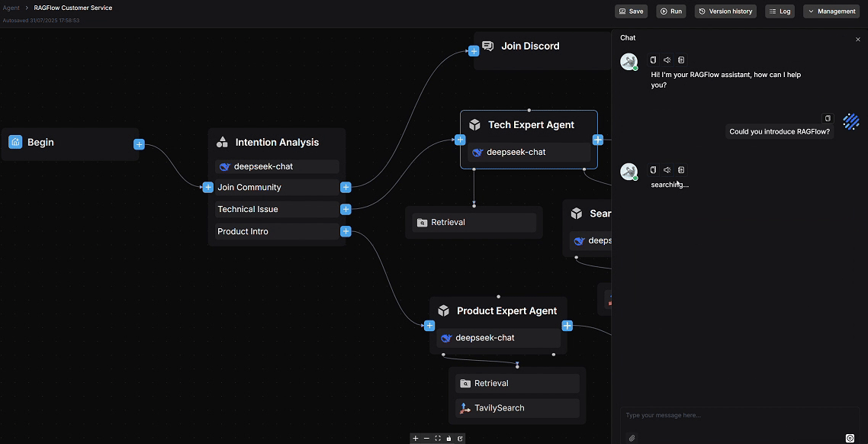The width and height of the screenshot is (868, 444).
Task: Click the 'Could you introduce RAGFlow?' message bubble
Action: (x=780, y=132)
